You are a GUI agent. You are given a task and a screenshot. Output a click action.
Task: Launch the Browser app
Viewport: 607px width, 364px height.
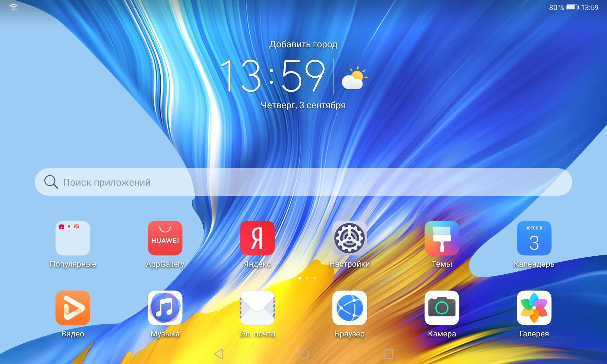tap(349, 308)
